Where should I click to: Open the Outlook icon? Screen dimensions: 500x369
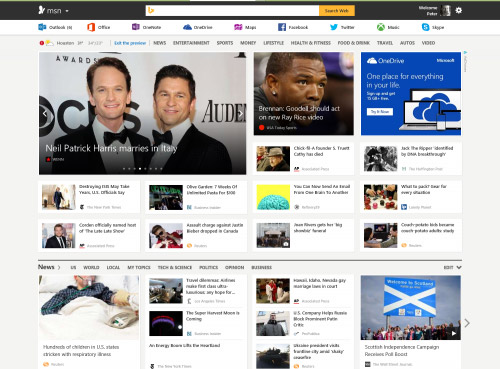tap(42, 27)
